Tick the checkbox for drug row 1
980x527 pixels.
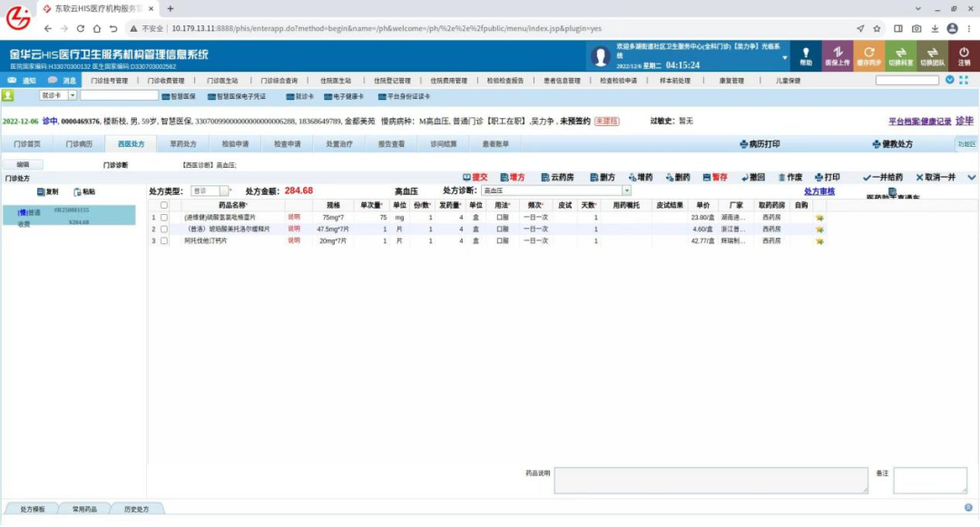(x=164, y=218)
